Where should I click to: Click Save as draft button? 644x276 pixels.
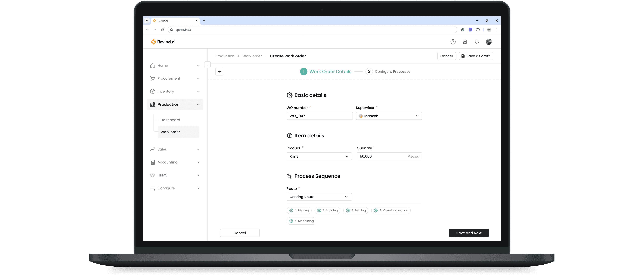tap(476, 56)
